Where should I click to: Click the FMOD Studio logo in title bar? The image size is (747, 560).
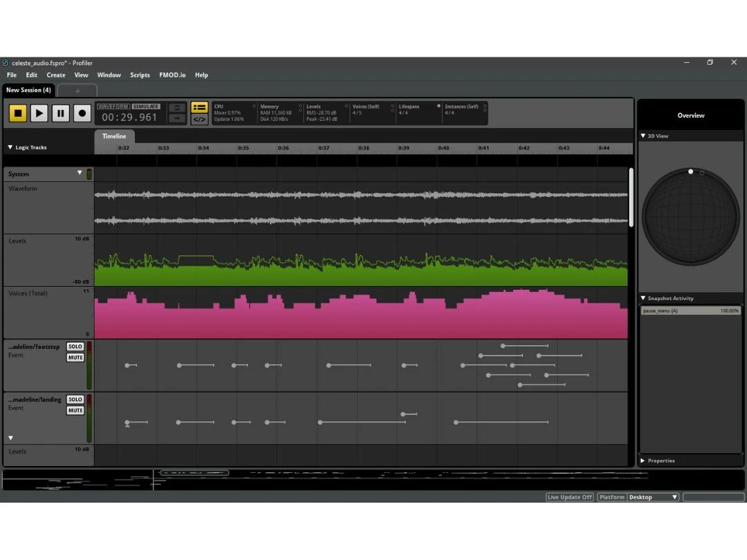[6, 63]
